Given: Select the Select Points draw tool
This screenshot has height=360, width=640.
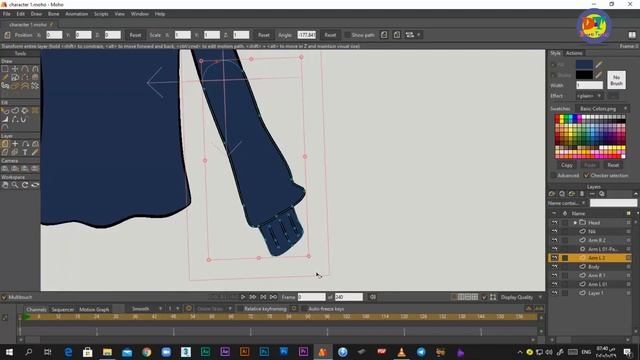Looking at the screenshot, I should 5,69.
